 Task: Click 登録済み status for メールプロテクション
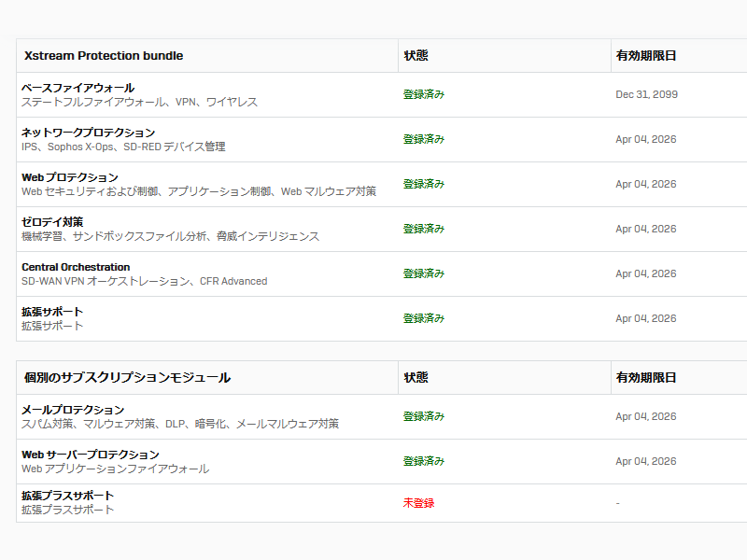[424, 416]
